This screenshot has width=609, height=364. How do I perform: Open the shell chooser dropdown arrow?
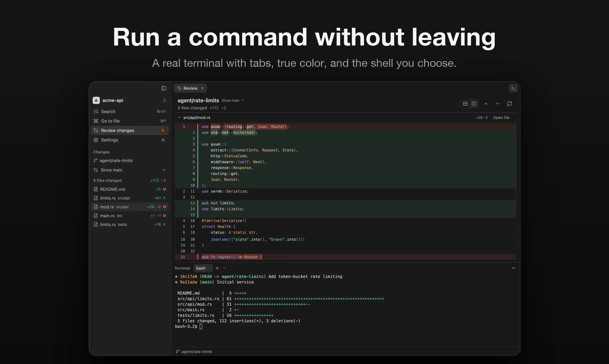(x=224, y=268)
